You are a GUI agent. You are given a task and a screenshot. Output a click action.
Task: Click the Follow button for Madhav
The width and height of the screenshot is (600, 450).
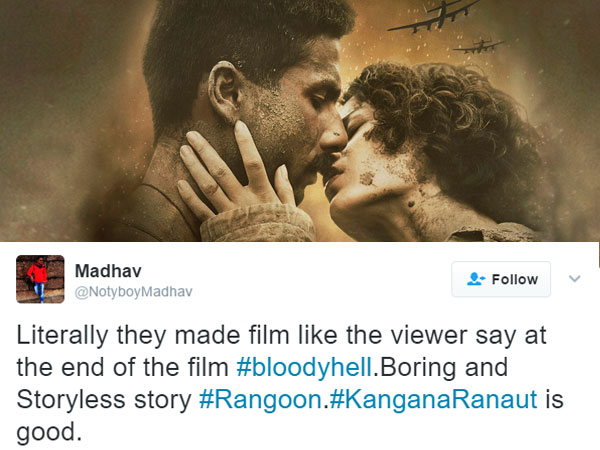(501, 279)
